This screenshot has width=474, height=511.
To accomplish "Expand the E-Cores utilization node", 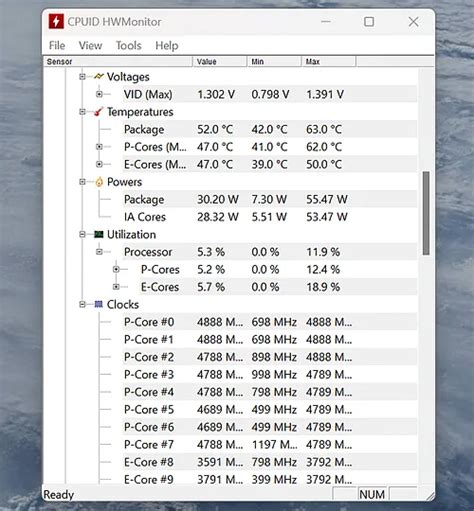I will click(116, 287).
